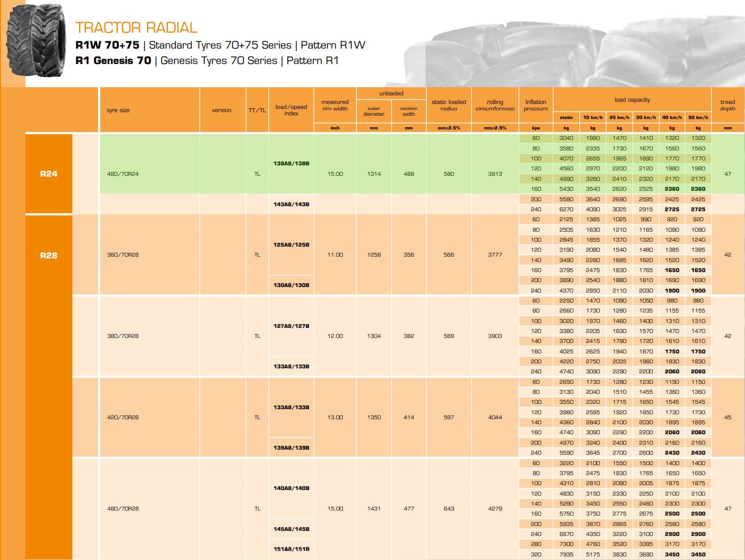745x560 pixels.
Task: Select the R1W 70+75 title text
Action: [108, 45]
